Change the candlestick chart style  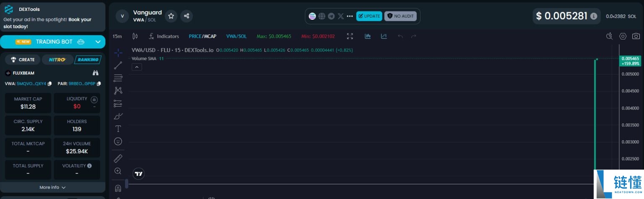pos(135,36)
